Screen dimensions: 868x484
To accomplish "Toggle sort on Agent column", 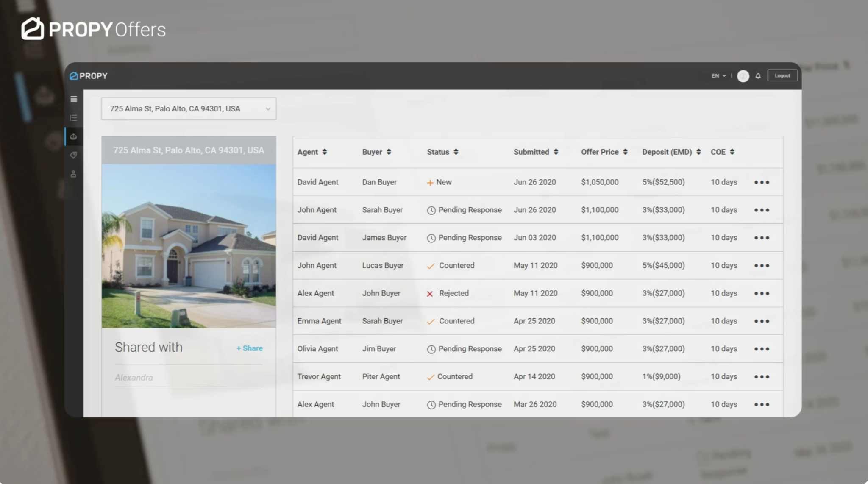I will click(x=312, y=152).
